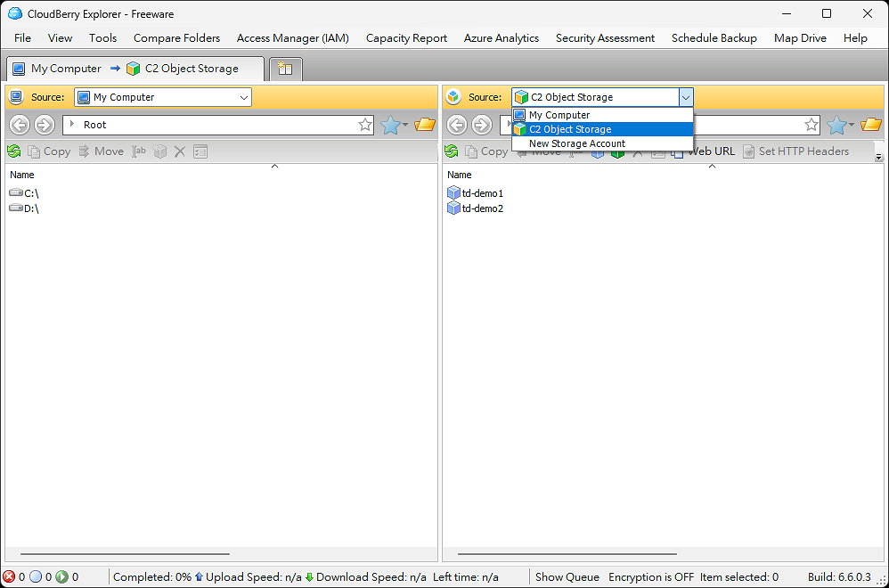Screen dimensions: 889x588
Task: Sort left pane by Name column
Action: pyautogui.click(x=22, y=175)
